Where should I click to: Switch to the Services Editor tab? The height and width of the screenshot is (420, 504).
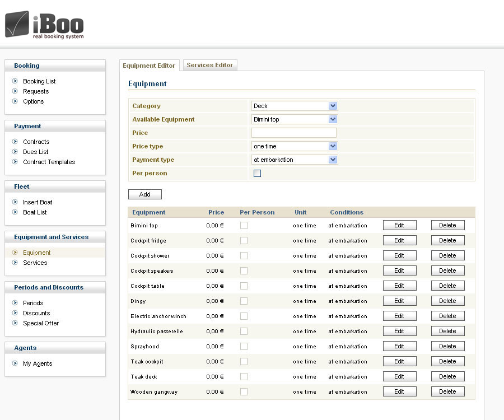click(209, 65)
